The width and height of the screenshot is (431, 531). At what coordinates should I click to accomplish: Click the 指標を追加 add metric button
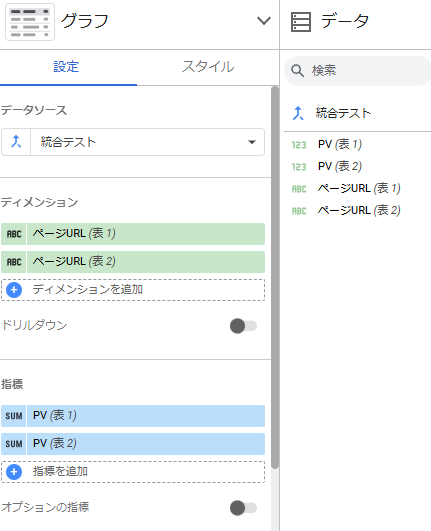click(x=133, y=472)
